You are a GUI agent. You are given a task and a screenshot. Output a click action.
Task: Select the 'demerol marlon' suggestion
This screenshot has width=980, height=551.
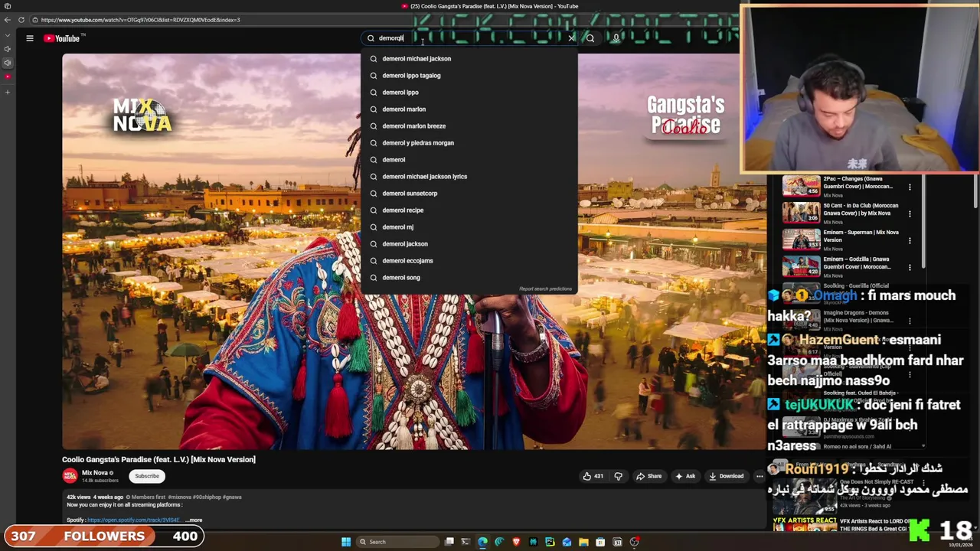point(469,109)
